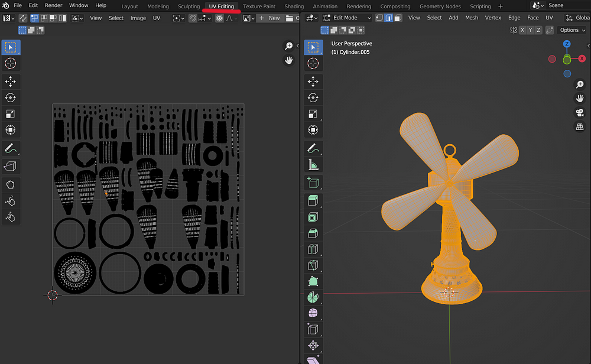Select the Loop Cut tool
Viewport: 591px width, 364px height.
313,249
